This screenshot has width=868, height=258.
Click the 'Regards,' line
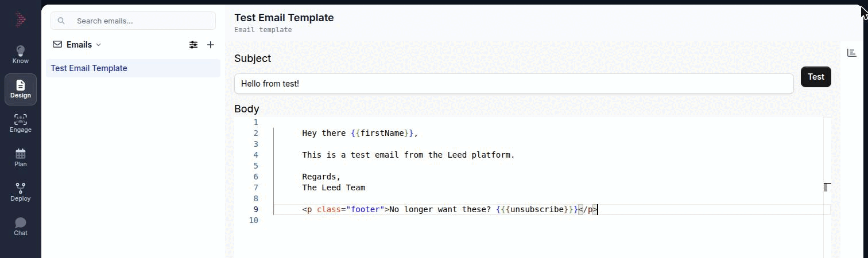pos(321,177)
